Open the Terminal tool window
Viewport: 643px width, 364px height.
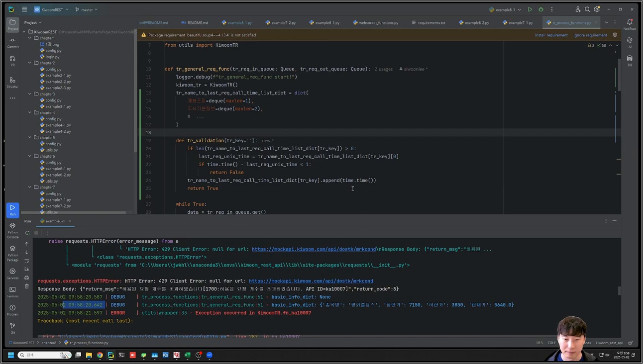[12, 292]
